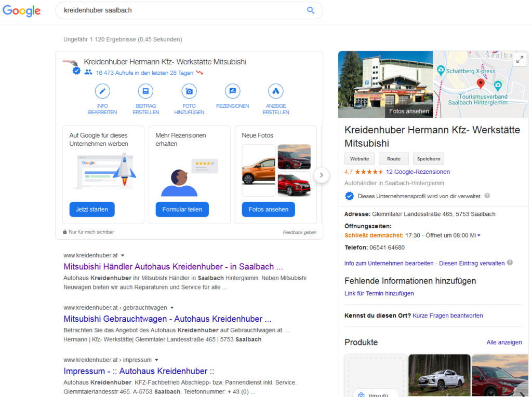This screenshot has width=532, height=397.
Task: Open the orange car photo thumbnail
Action: tap(259, 170)
